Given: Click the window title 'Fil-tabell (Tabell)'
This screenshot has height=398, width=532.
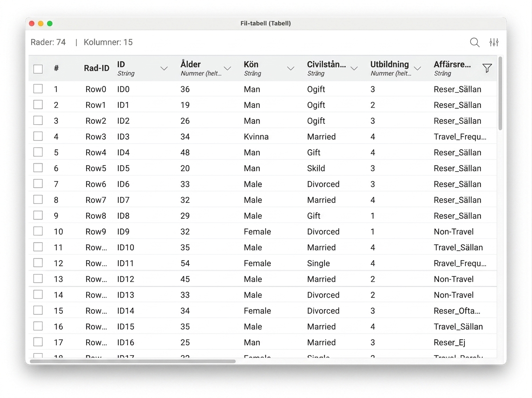Looking at the screenshot, I should [x=266, y=24].
